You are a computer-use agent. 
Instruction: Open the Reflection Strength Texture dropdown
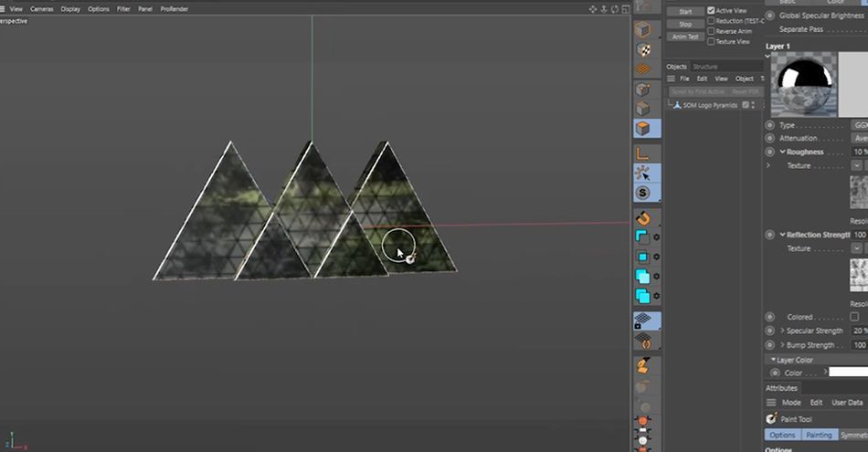coord(856,248)
